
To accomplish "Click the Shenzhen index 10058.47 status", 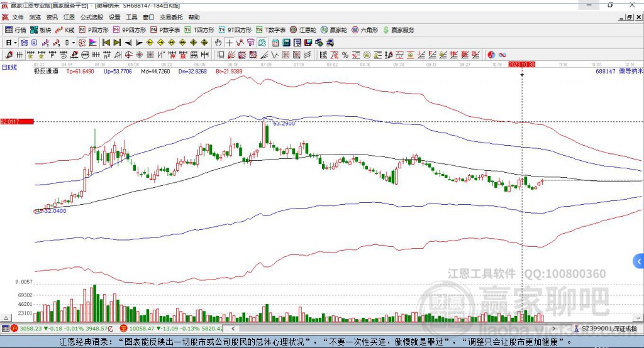I will click(171, 329).
